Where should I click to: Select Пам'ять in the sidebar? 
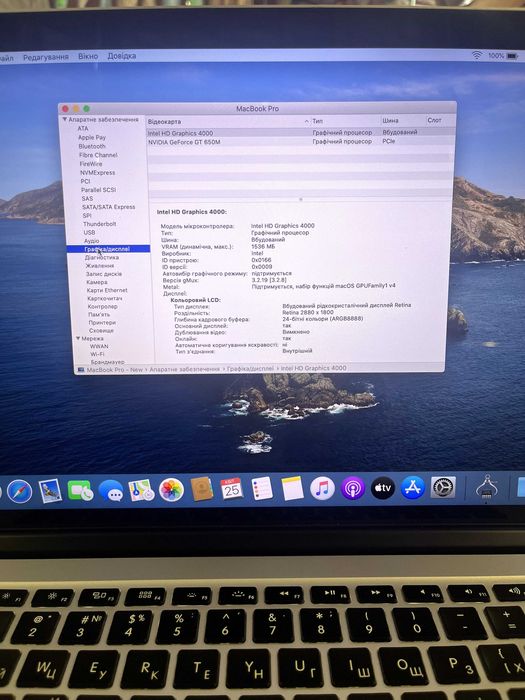99,314
